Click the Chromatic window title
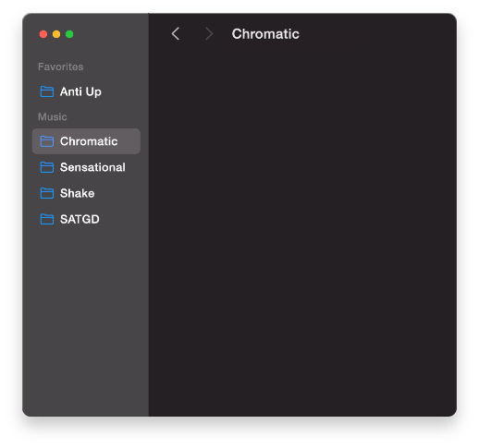479x448 pixels. click(x=265, y=34)
